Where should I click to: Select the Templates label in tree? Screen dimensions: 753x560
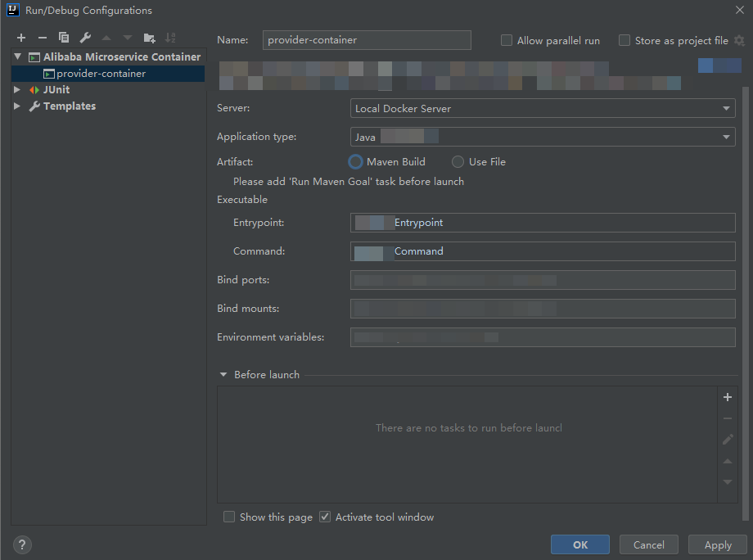(70, 106)
